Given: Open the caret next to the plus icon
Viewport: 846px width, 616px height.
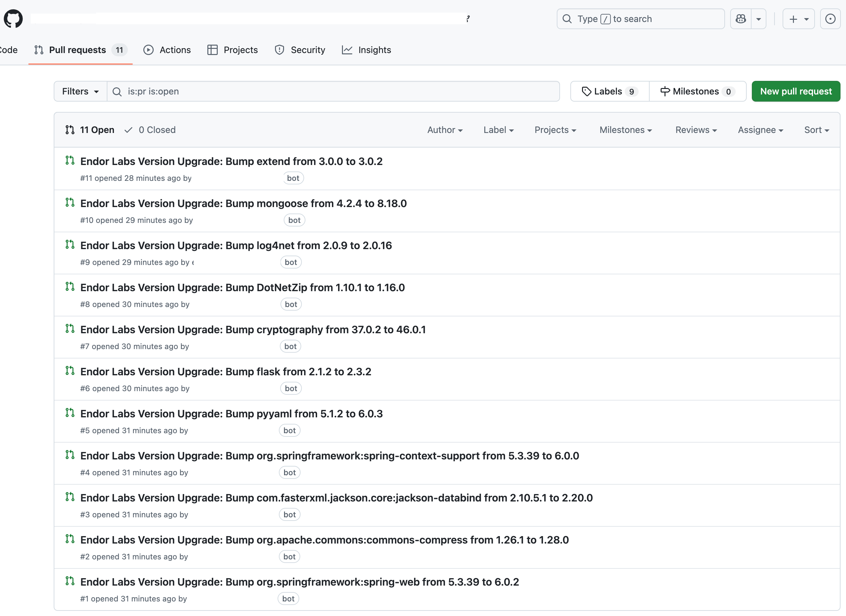Looking at the screenshot, I should pyautogui.click(x=806, y=19).
